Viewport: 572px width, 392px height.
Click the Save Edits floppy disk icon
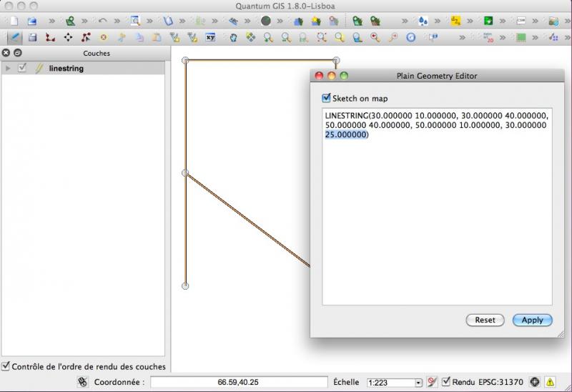32,37
